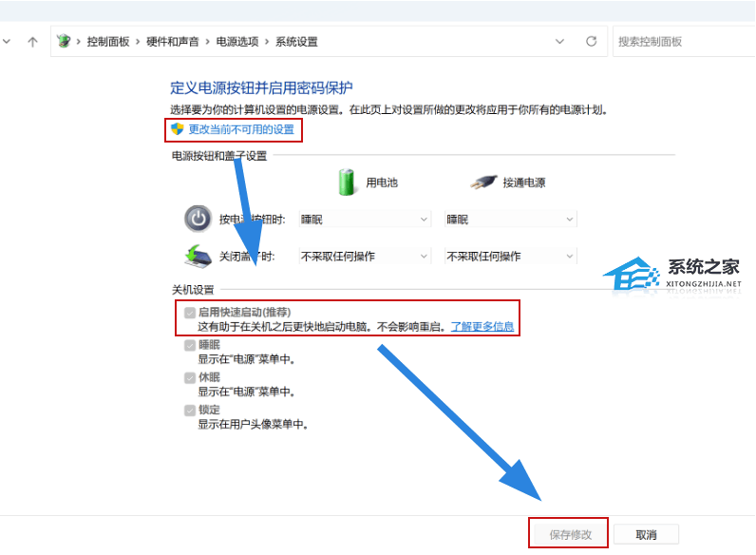
Task: Click the power plug icon
Action: 483,182
